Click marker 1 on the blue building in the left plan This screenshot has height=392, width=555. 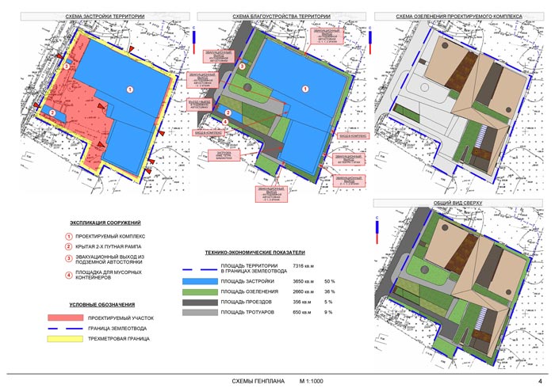pos(131,92)
